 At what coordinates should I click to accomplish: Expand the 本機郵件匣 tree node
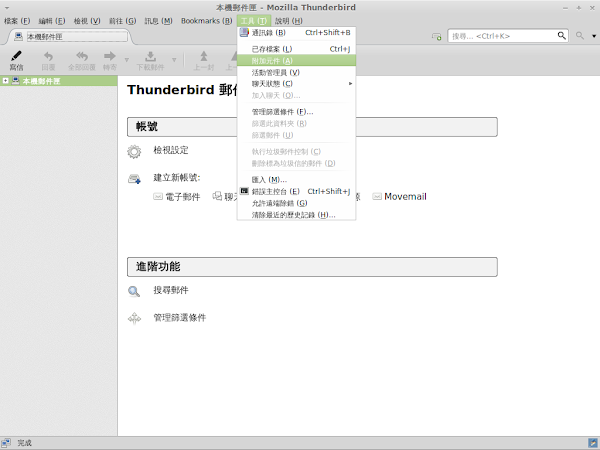(x=5, y=81)
